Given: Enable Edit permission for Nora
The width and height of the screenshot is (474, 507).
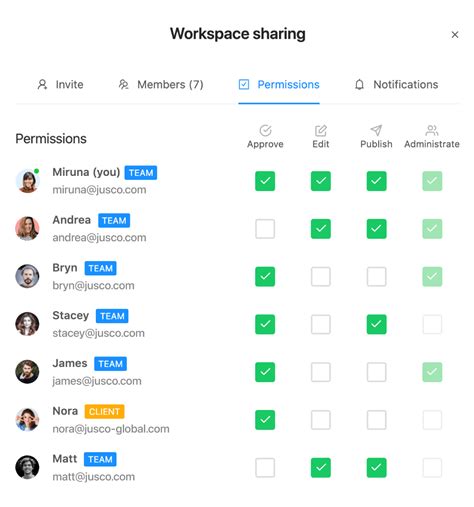Looking at the screenshot, I should [x=321, y=419].
